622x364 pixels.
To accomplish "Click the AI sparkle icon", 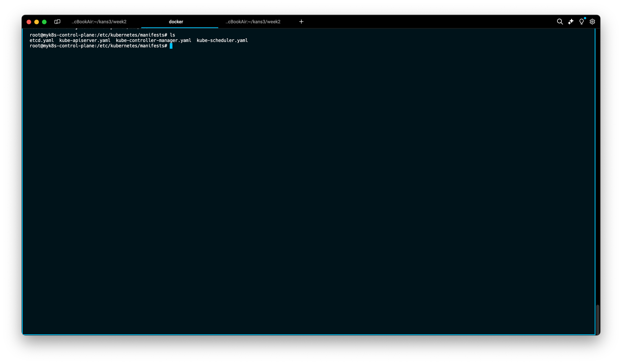I will (570, 22).
